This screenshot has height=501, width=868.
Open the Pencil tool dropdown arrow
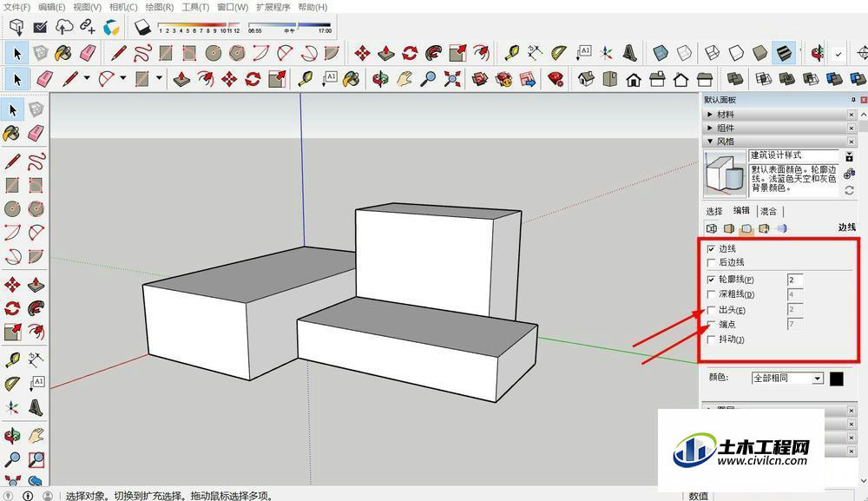tap(86, 79)
